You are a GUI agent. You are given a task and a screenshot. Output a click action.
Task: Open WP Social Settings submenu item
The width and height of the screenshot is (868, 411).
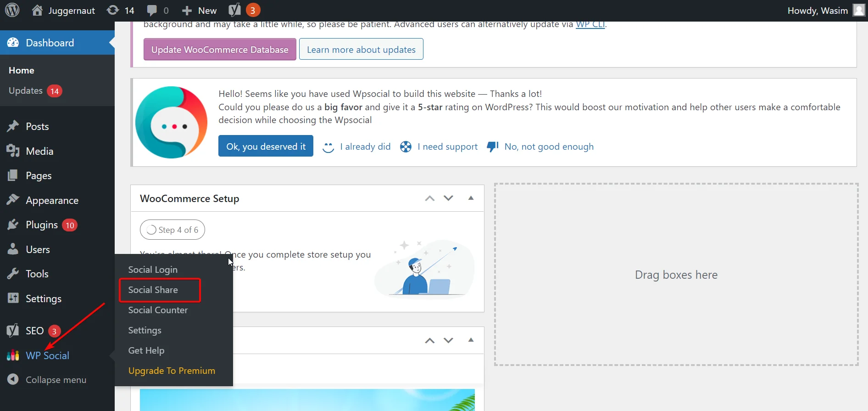(145, 330)
